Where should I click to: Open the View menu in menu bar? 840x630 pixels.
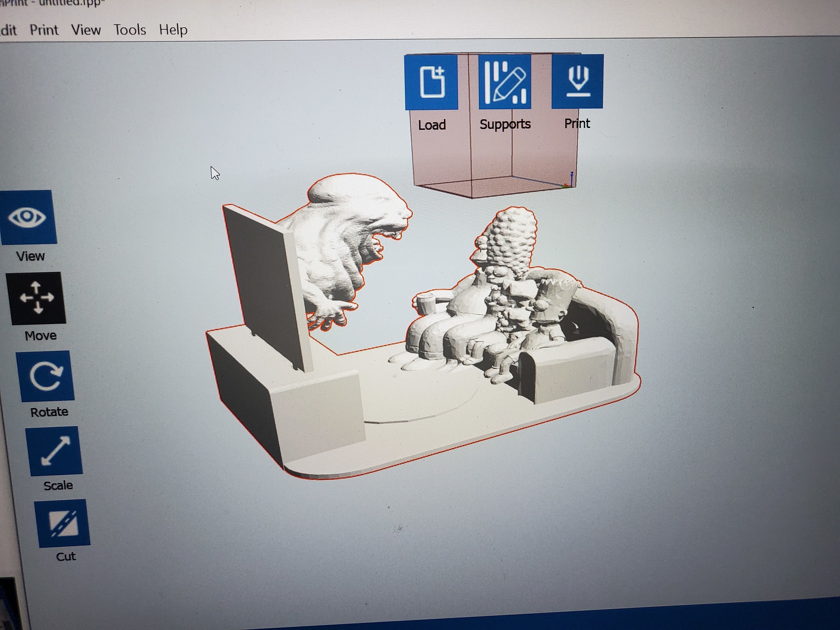click(86, 30)
